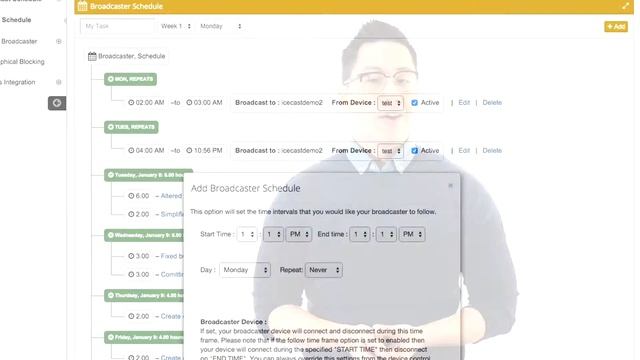
Task: Expand the Integration sidebar plus icon
Action: pos(59,82)
